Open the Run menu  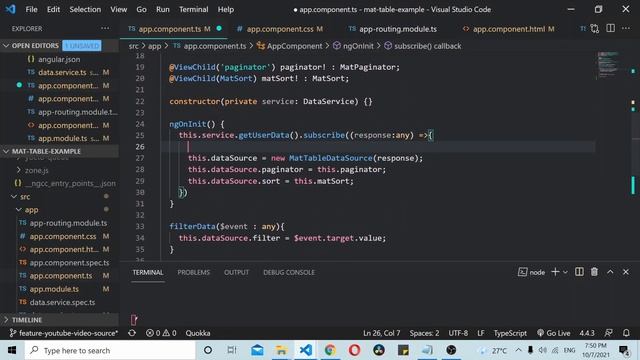(162, 9)
